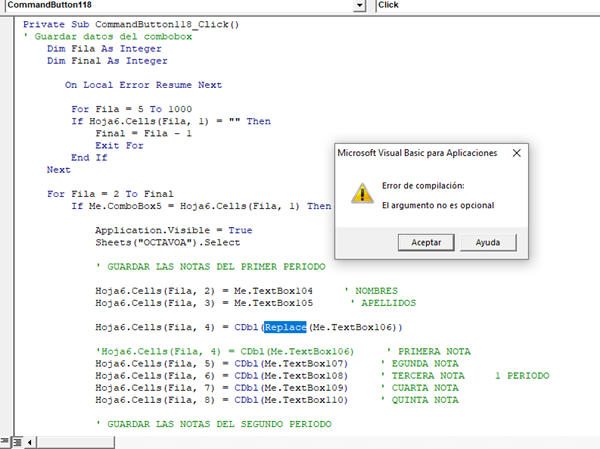
Task: Click 'For Fila = 2 To Final' line
Action: 110,194
